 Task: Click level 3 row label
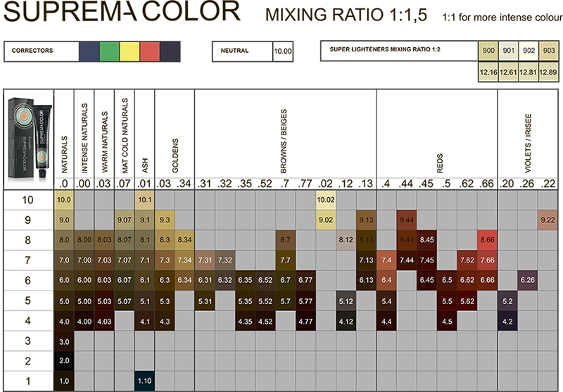coord(27,341)
